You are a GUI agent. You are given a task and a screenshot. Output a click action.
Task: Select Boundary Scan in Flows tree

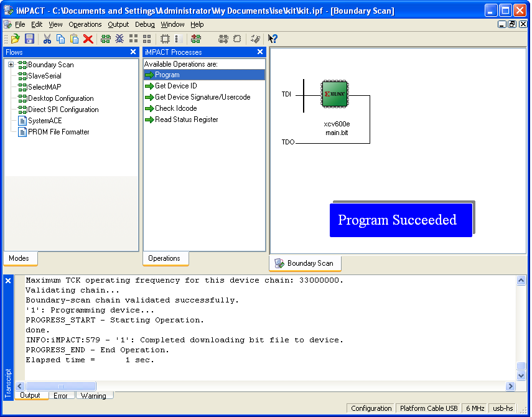coord(51,65)
